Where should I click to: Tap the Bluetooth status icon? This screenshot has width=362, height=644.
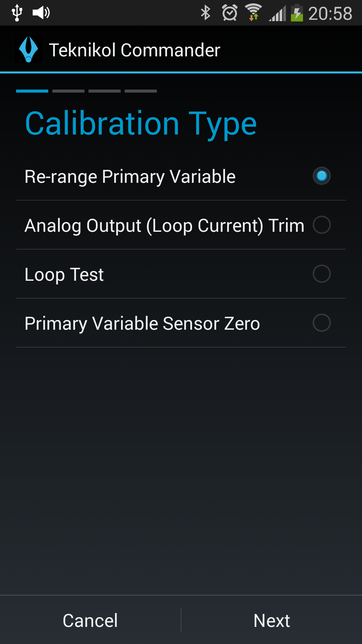click(205, 13)
